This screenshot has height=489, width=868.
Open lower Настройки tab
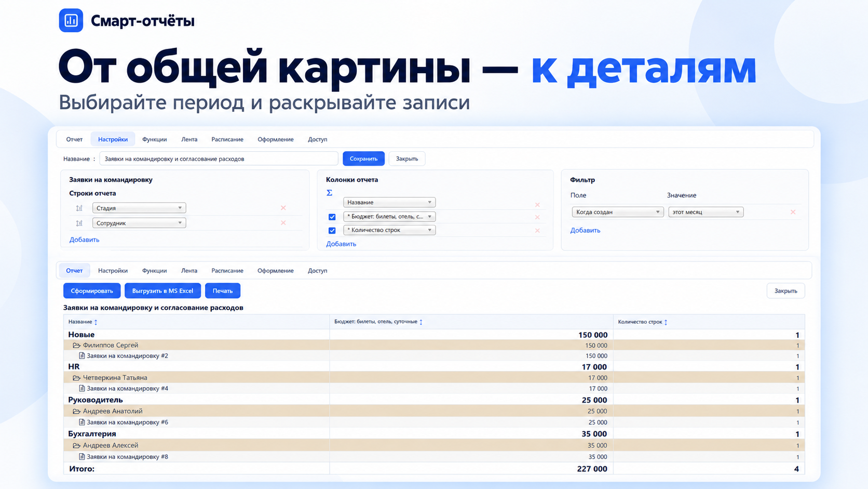click(113, 271)
